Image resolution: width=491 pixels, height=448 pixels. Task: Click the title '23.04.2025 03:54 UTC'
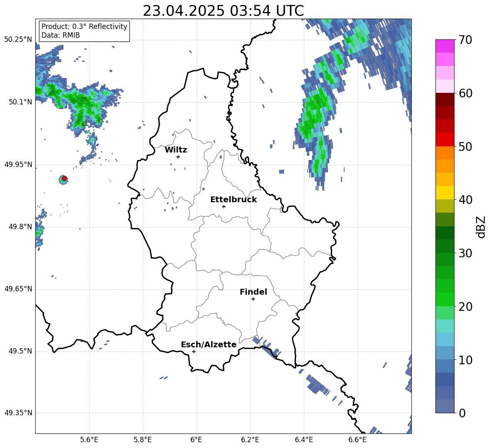[x=223, y=11]
